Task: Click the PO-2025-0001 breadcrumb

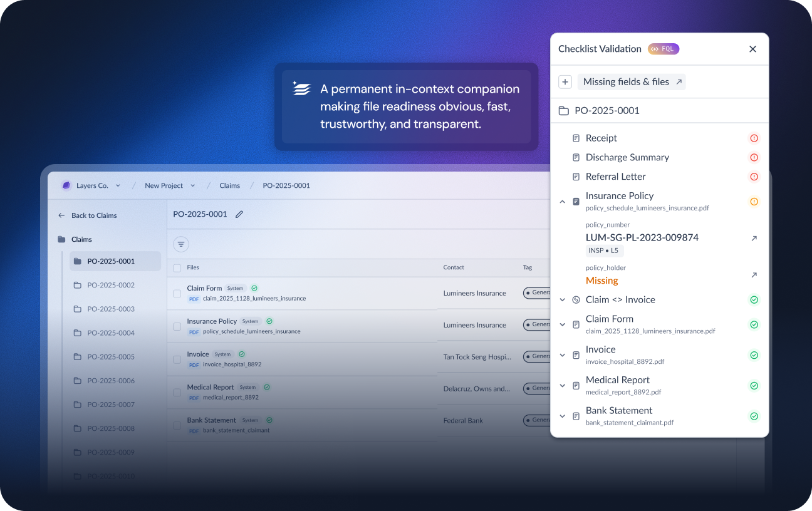Action: point(286,186)
